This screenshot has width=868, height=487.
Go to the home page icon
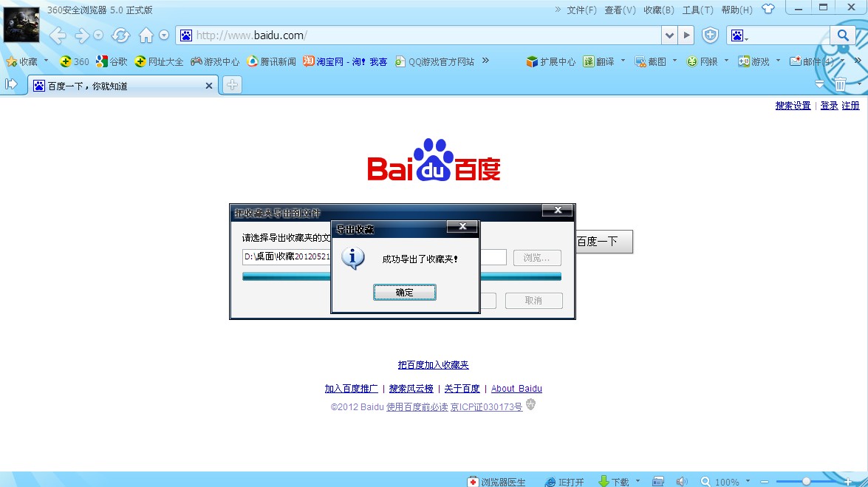click(x=146, y=36)
